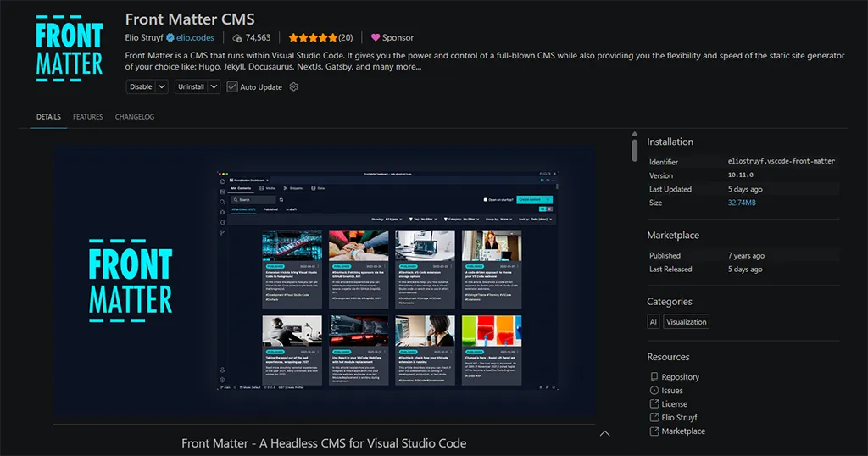Screen dimensions: 868x456
Task: Click the Issues circle icon
Action: pyautogui.click(x=654, y=390)
